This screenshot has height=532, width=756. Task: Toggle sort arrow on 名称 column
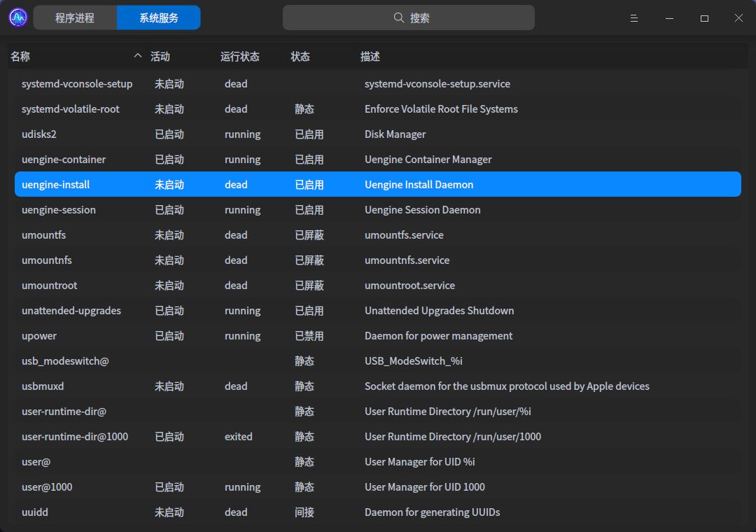pyautogui.click(x=137, y=56)
